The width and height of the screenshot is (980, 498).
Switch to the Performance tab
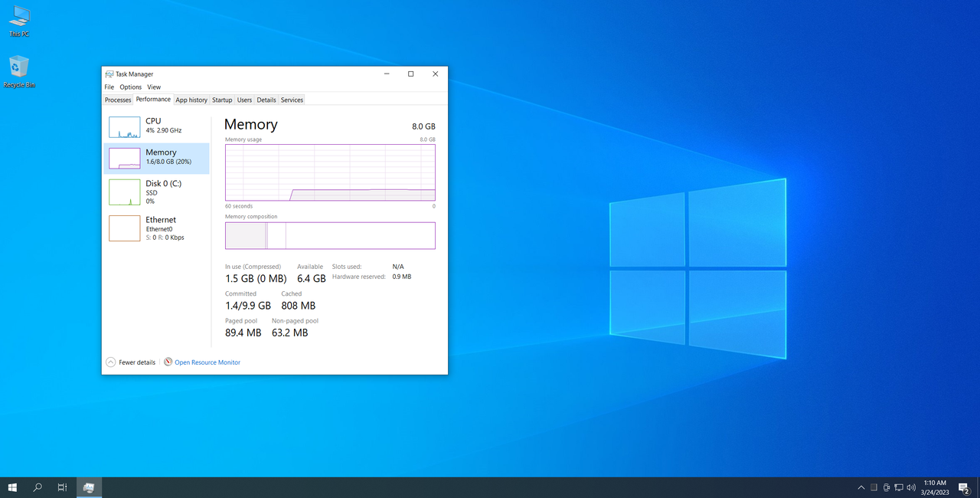(x=153, y=100)
